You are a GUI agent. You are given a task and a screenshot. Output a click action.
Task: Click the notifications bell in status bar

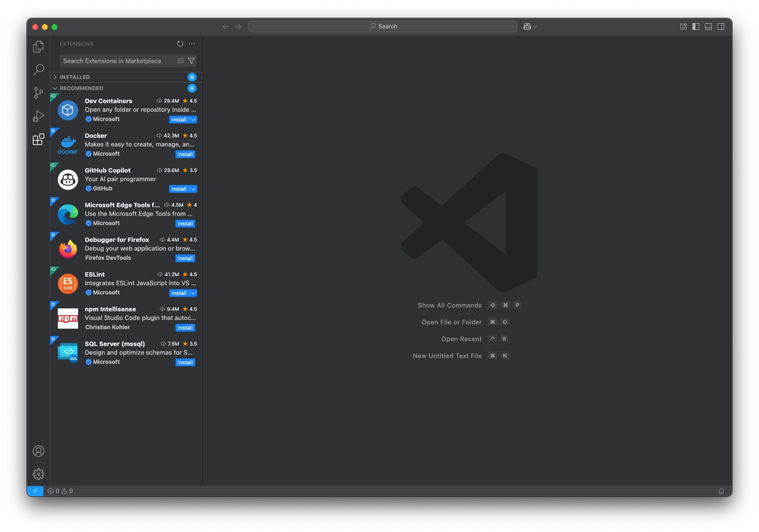coord(721,491)
